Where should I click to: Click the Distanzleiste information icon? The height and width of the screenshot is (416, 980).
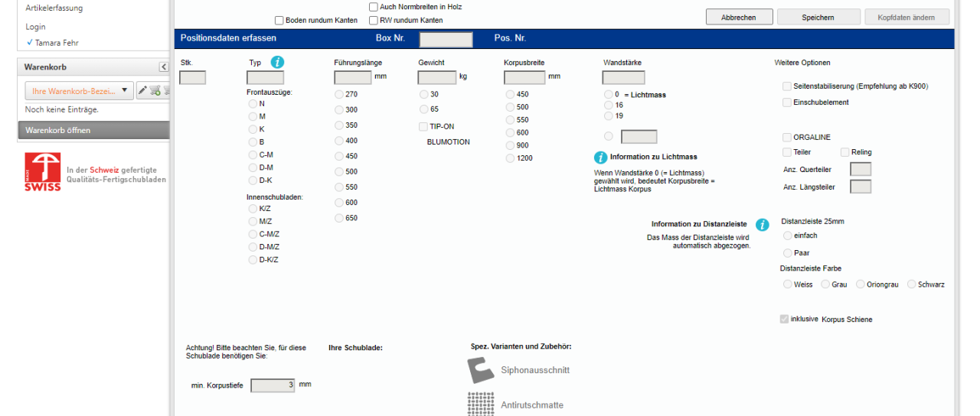pos(762,225)
